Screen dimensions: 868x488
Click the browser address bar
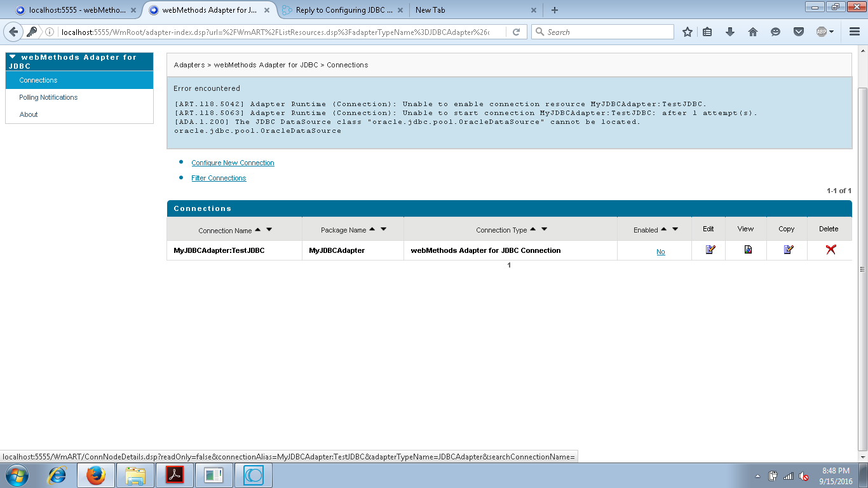pyautogui.click(x=276, y=32)
